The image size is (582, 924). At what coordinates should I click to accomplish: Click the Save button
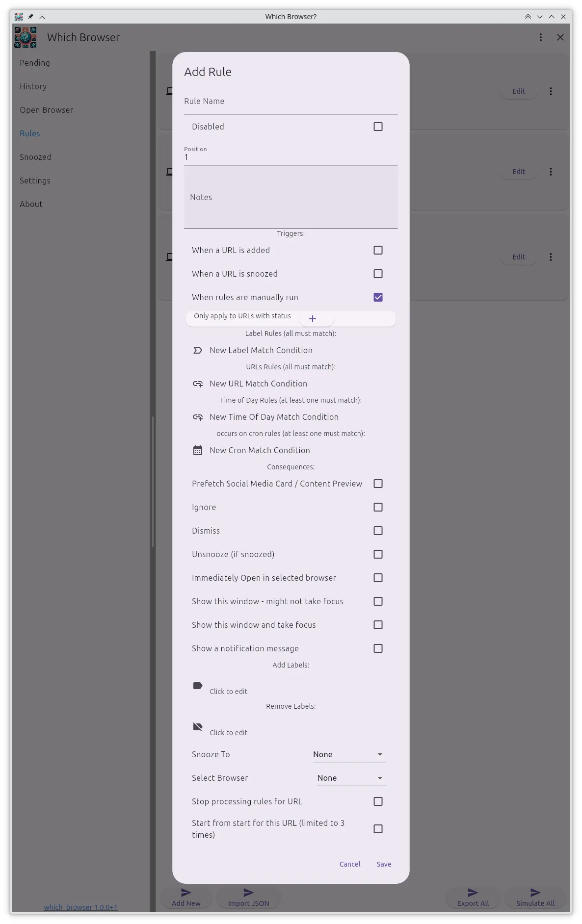[384, 864]
